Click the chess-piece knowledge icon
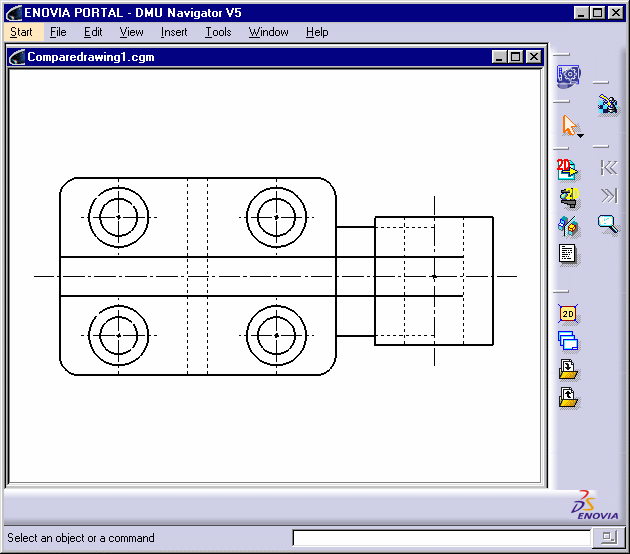630x554 pixels. 608,104
